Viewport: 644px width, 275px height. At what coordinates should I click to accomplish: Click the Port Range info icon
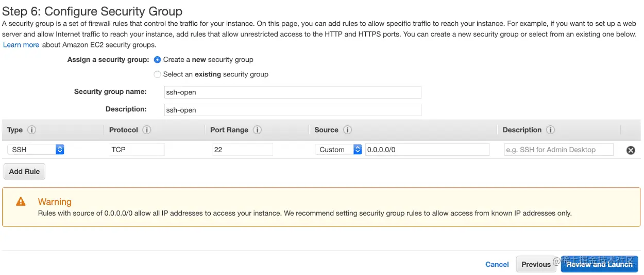[x=257, y=130]
